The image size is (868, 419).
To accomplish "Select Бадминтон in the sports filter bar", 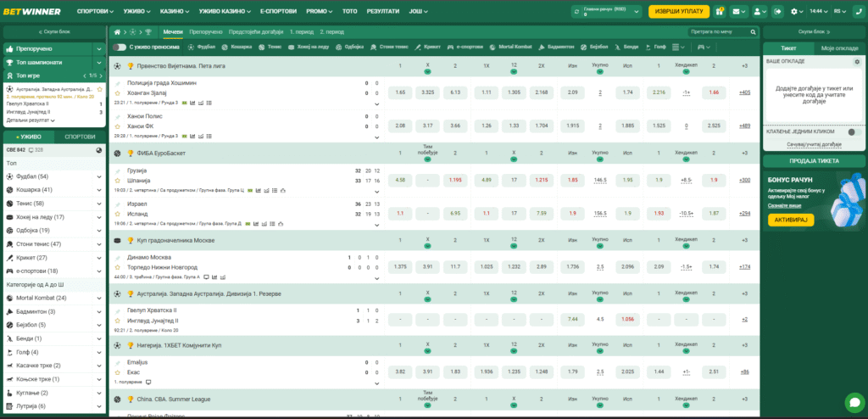I will (558, 47).
